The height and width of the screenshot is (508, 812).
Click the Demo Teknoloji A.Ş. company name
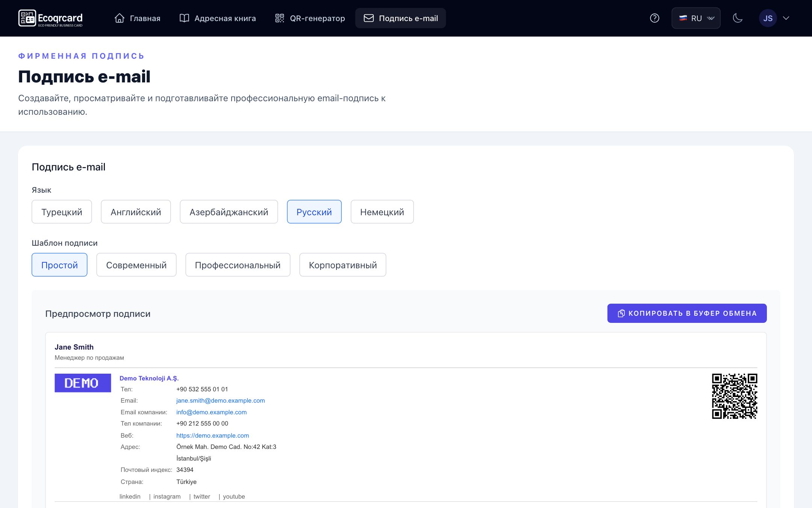click(x=149, y=378)
